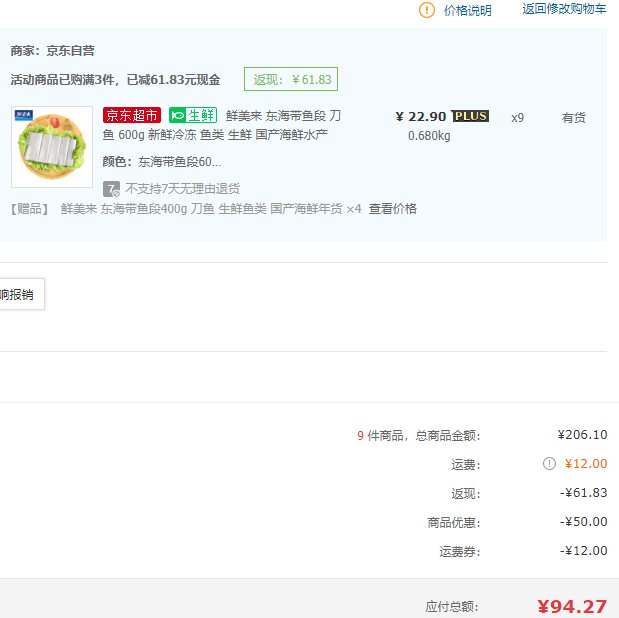Click 查看价格 for the gift item

coord(392,209)
